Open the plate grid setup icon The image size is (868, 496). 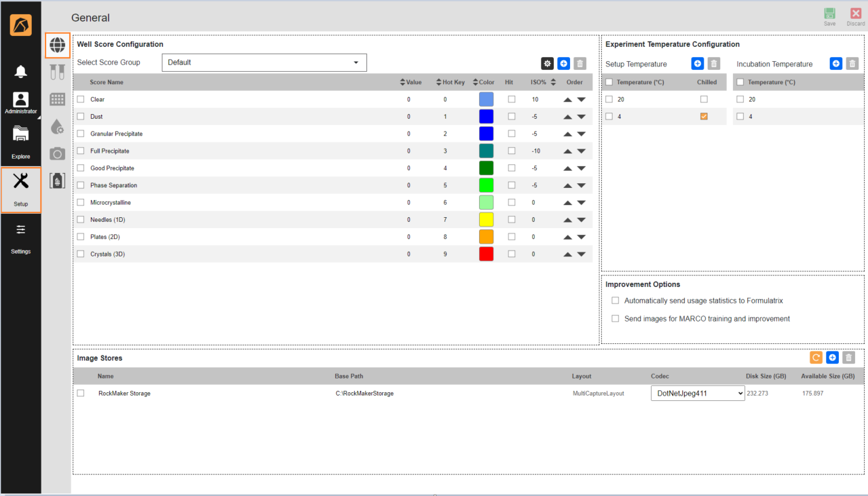pos(58,99)
